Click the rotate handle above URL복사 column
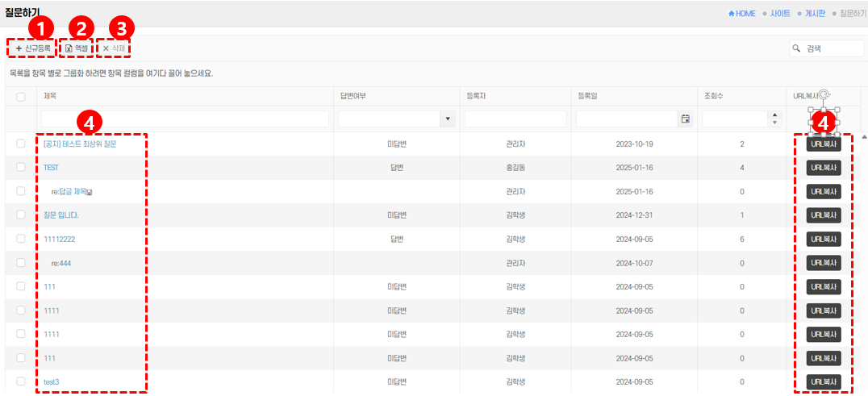 [x=824, y=95]
